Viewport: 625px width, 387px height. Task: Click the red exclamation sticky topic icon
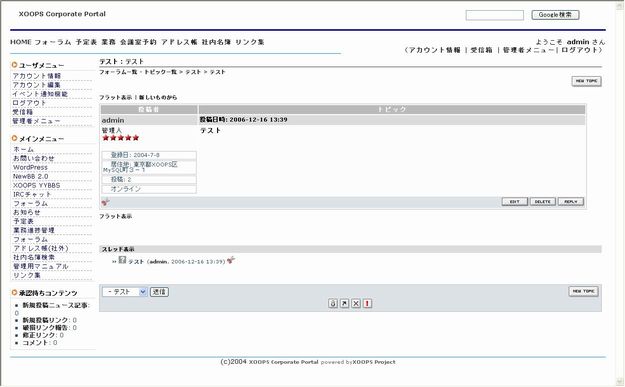368,304
